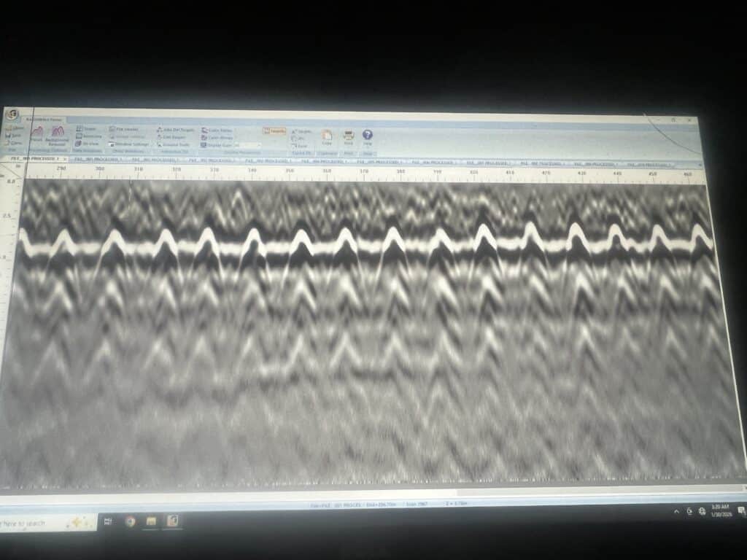This screenshot has width=747, height=560.
Task: Toggle the highlighted Targets button
Action: (274, 131)
